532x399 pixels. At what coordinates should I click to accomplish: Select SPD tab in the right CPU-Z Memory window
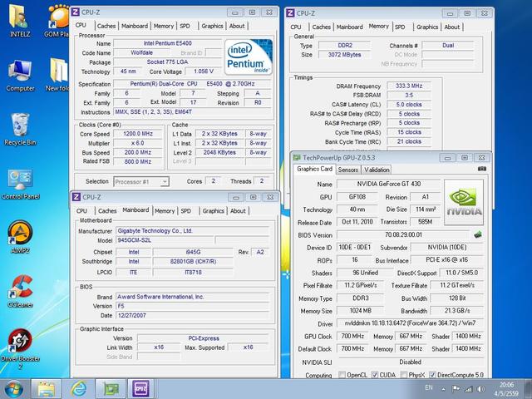point(400,27)
